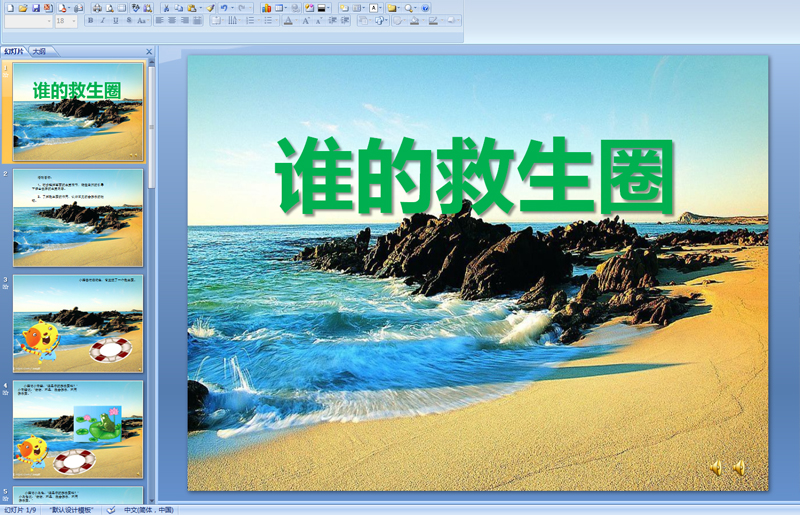The height and width of the screenshot is (515, 800).
Task: Expand the undo history arrow
Action: click(x=233, y=8)
